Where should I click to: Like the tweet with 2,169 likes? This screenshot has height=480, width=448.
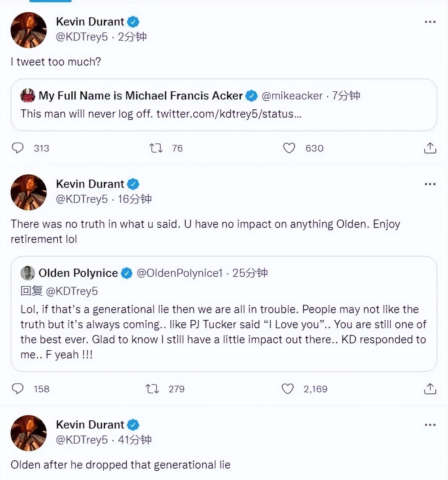click(x=288, y=389)
